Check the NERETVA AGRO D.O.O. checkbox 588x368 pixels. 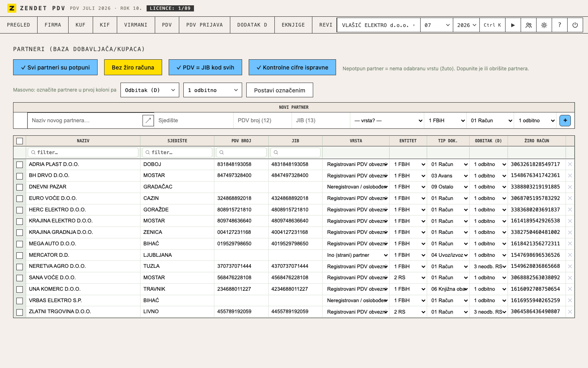(20, 267)
